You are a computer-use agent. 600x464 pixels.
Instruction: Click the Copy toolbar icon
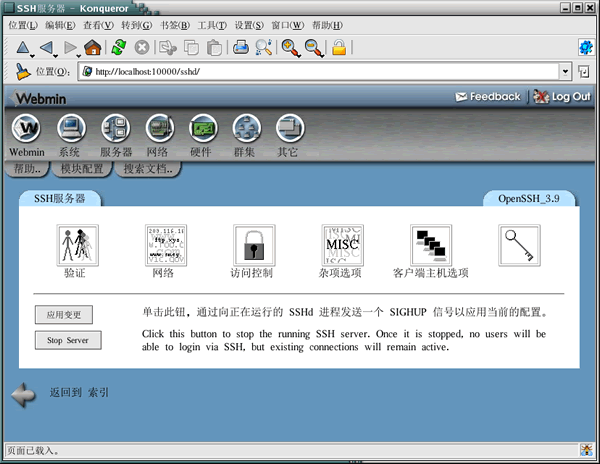pos(191,48)
